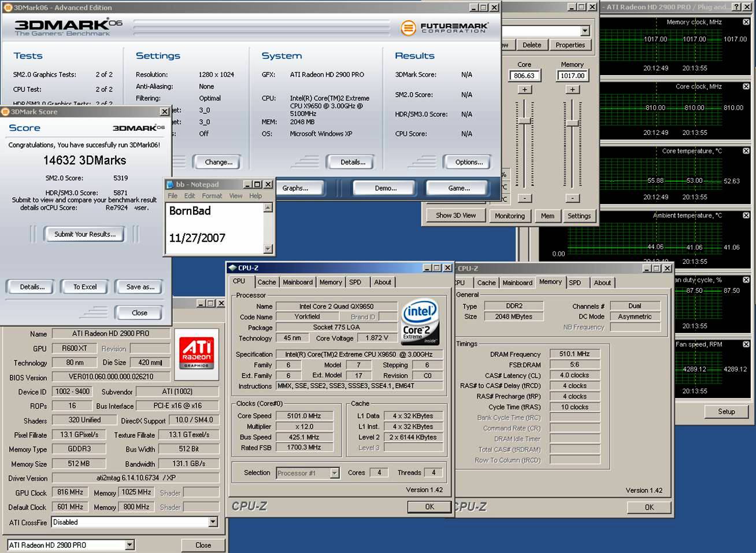Click the help question mark in monitoring window
Viewport: 756px width, 553px height.
point(736,7)
